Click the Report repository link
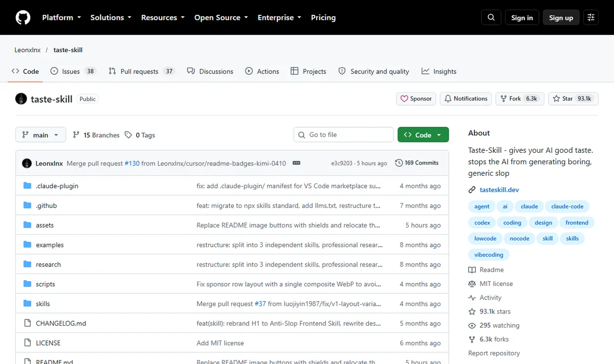 click(x=494, y=353)
